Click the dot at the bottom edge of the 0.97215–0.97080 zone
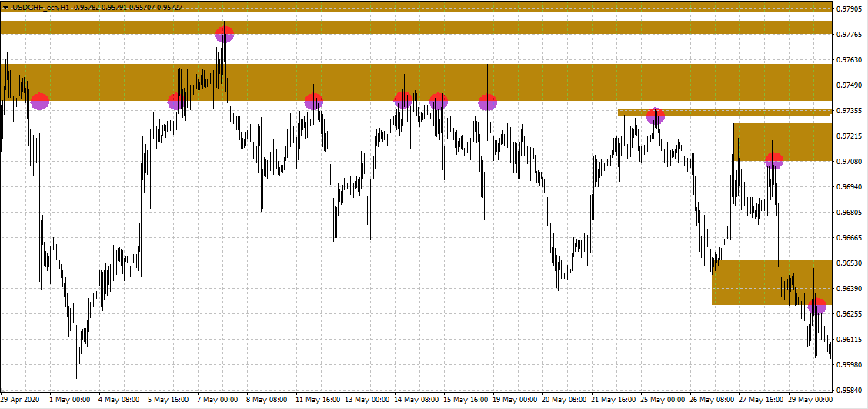This screenshot has height=409, width=868. (x=774, y=161)
